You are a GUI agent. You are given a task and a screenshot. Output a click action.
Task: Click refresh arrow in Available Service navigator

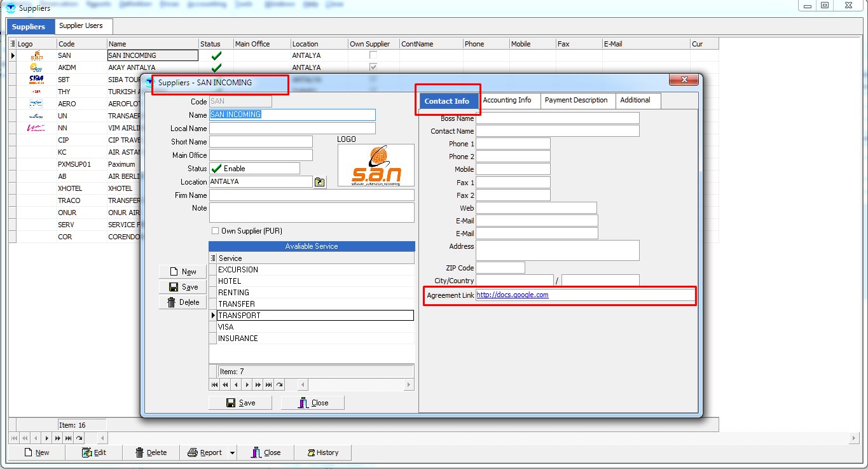(280, 385)
